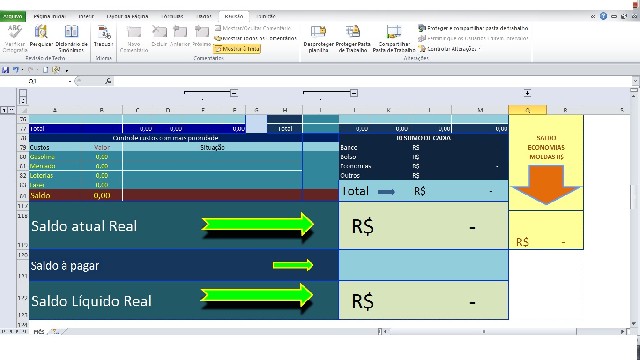This screenshot has width=640, height=360.
Task: Collapse column group with minus above column F
Action: (x=234, y=93)
